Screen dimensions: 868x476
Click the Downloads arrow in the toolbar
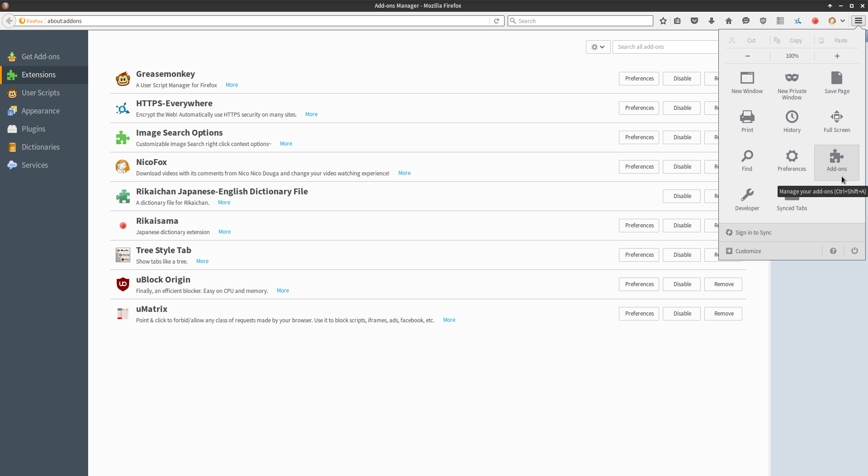712,21
